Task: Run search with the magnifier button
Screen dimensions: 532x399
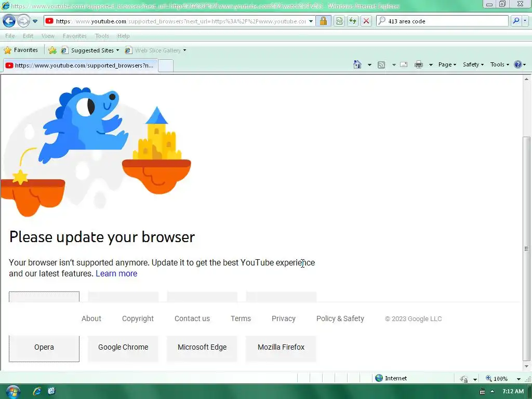Action: [x=516, y=21]
